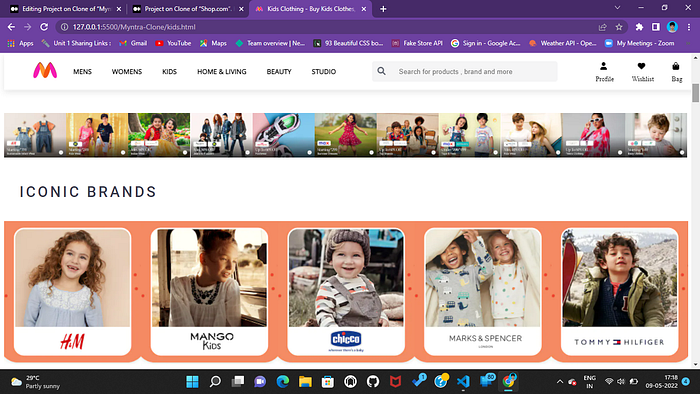Open Microsoft Store from taskbar

click(x=328, y=382)
